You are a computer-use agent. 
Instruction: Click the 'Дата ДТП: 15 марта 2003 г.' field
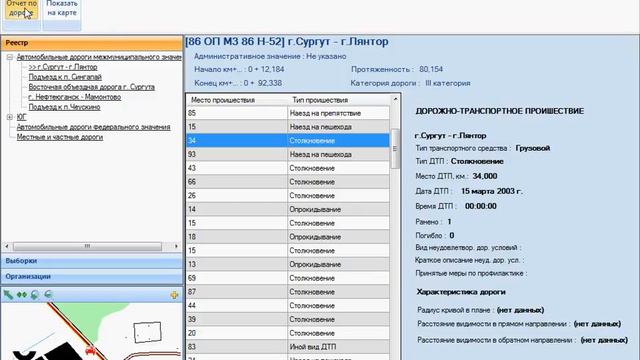(469, 191)
